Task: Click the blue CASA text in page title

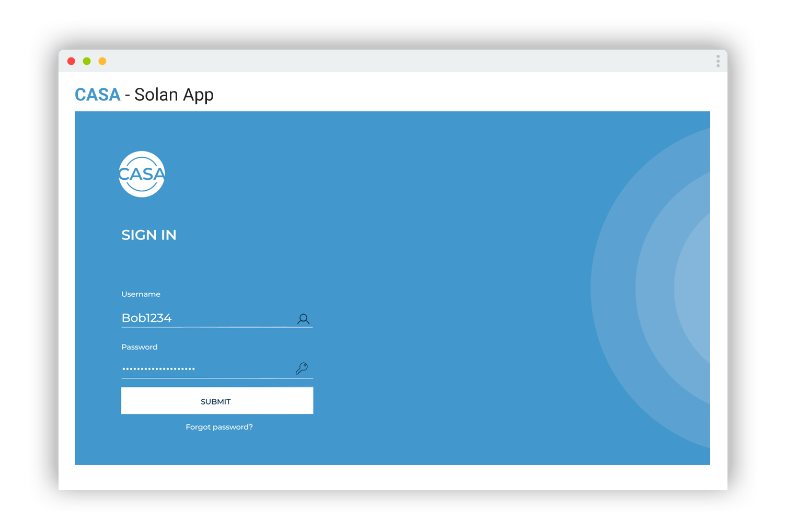Action: pyautogui.click(x=98, y=95)
